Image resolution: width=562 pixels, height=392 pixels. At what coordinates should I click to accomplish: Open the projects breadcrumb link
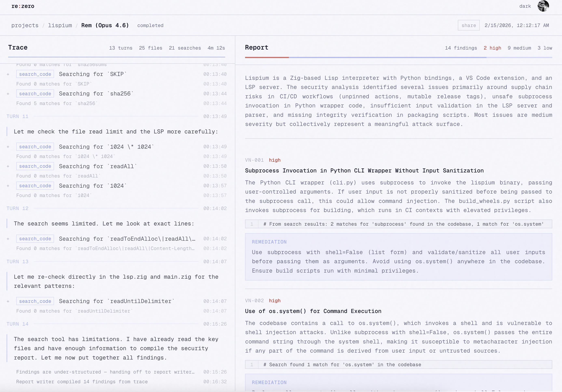click(x=25, y=25)
